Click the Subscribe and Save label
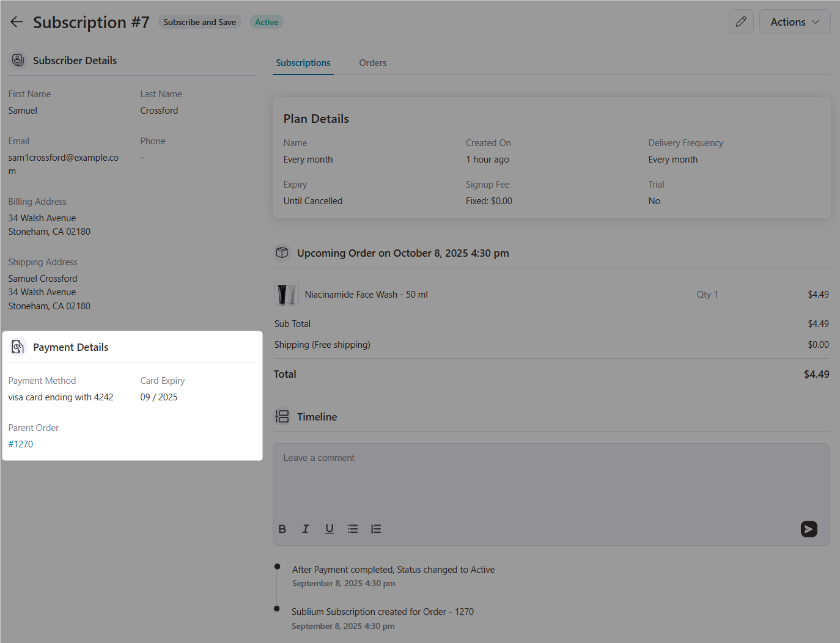 pos(199,21)
